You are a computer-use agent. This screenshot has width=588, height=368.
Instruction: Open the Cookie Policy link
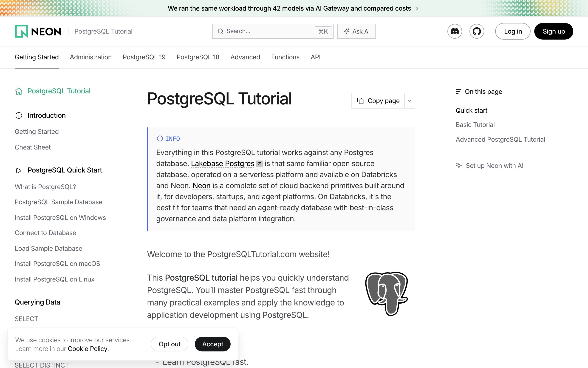(88, 349)
